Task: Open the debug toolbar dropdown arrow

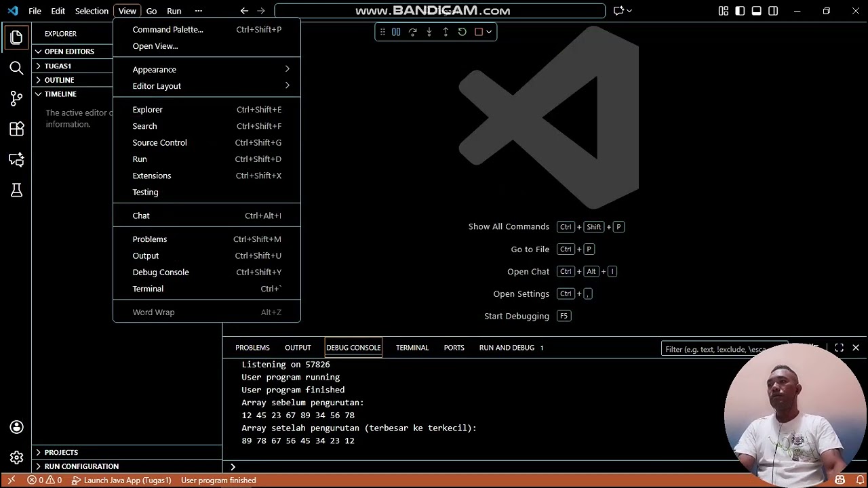Action: click(x=489, y=32)
